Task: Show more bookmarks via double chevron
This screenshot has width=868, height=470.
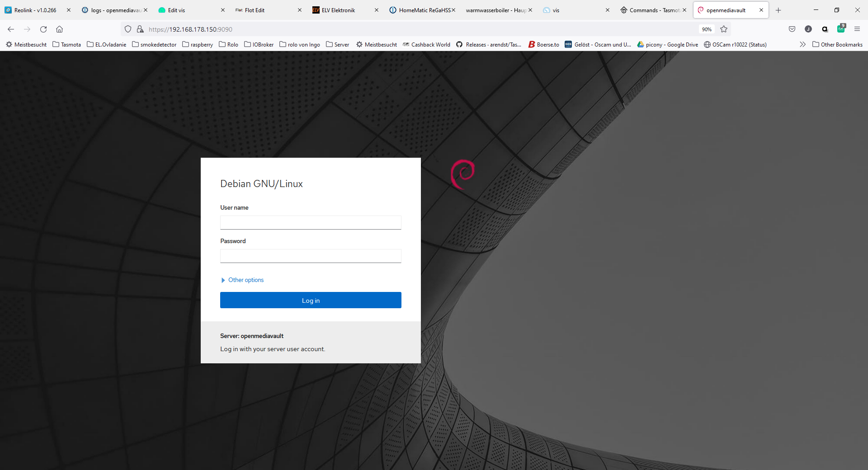Action: pyautogui.click(x=802, y=44)
